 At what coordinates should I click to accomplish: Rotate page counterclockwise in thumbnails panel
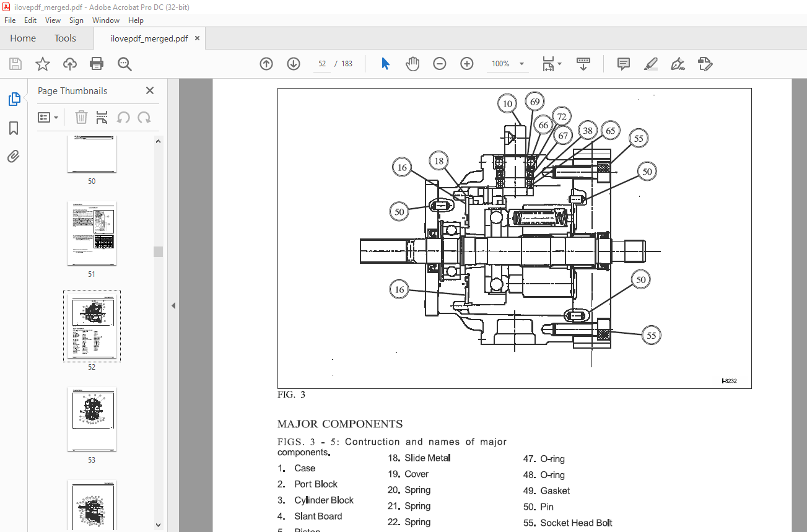(x=123, y=117)
